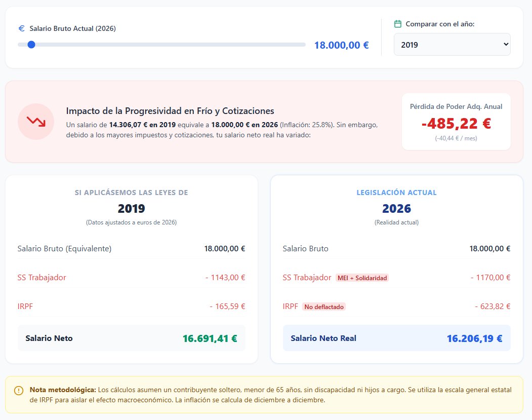
Task: Click Impacto de la Progresividad en Frío heading
Action: point(170,111)
